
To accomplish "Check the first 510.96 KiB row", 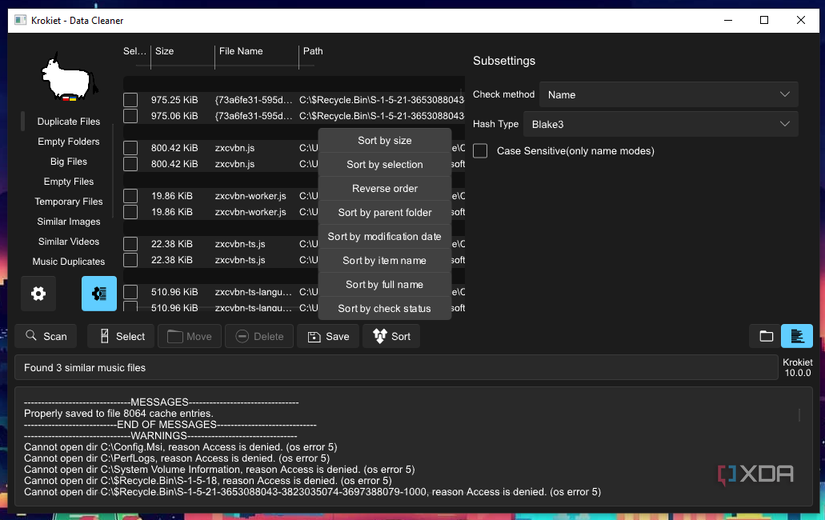I will pyautogui.click(x=130, y=292).
